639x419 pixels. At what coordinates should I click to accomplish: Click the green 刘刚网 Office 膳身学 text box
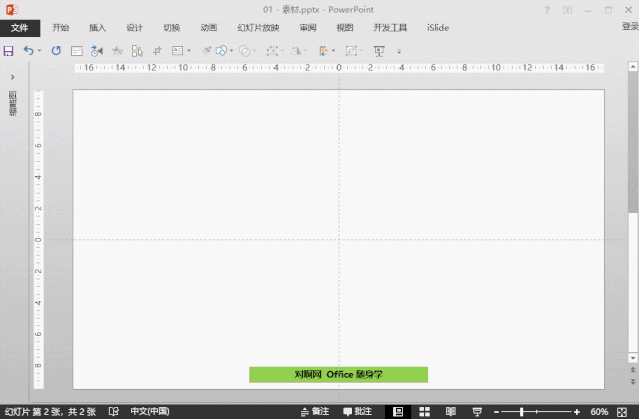[x=338, y=374]
